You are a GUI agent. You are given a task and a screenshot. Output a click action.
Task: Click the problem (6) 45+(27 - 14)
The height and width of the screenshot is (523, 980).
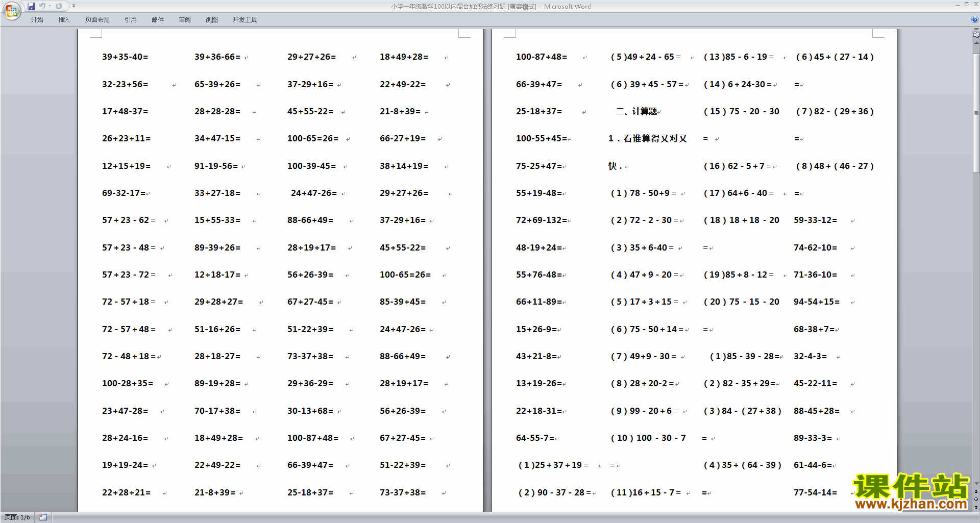pyautogui.click(x=835, y=57)
